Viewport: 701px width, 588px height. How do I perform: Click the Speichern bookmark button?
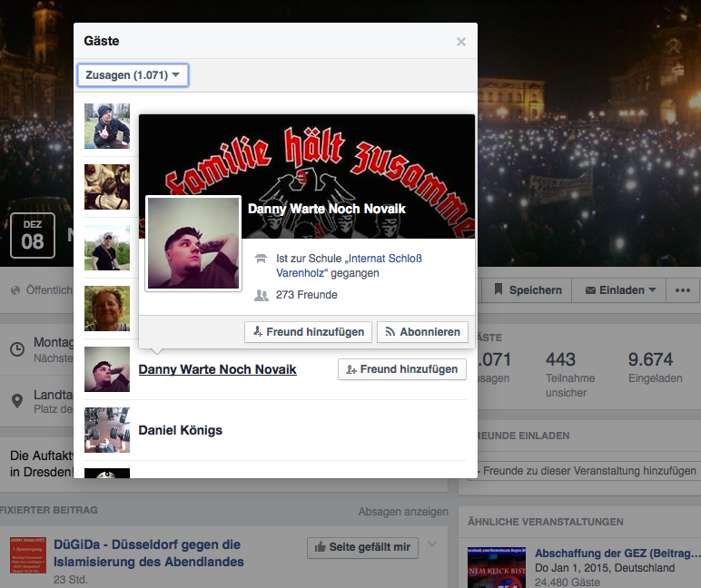tap(527, 290)
